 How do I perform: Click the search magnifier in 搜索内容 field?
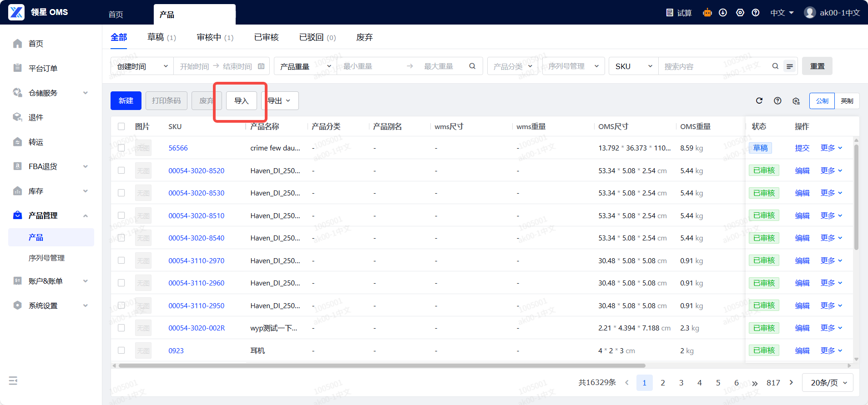click(775, 66)
